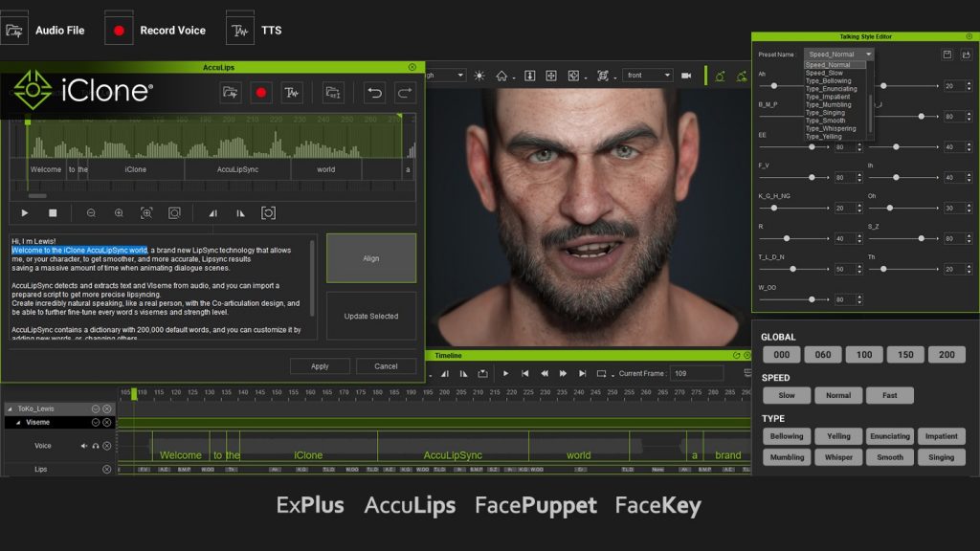Adjust the F_V slider handle
Image resolution: width=980 pixels, height=551 pixels.
pyautogui.click(x=812, y=177)
